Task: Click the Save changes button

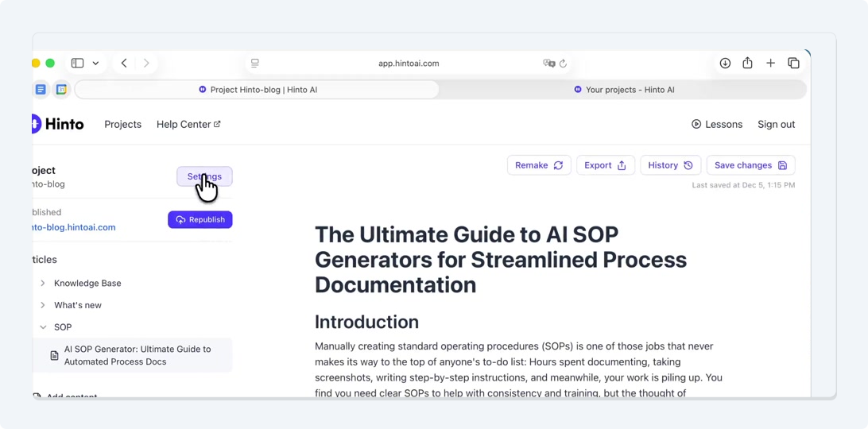Action: [750, 165]
